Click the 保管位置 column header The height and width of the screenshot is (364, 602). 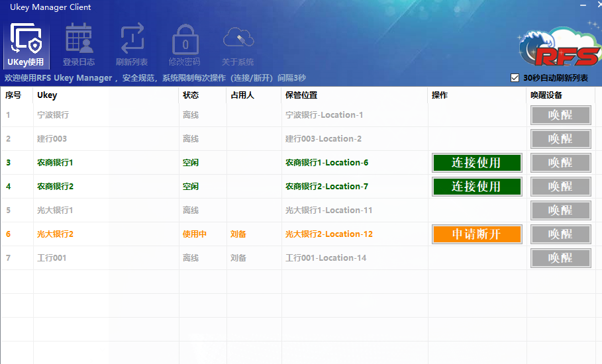pos(354,95)
